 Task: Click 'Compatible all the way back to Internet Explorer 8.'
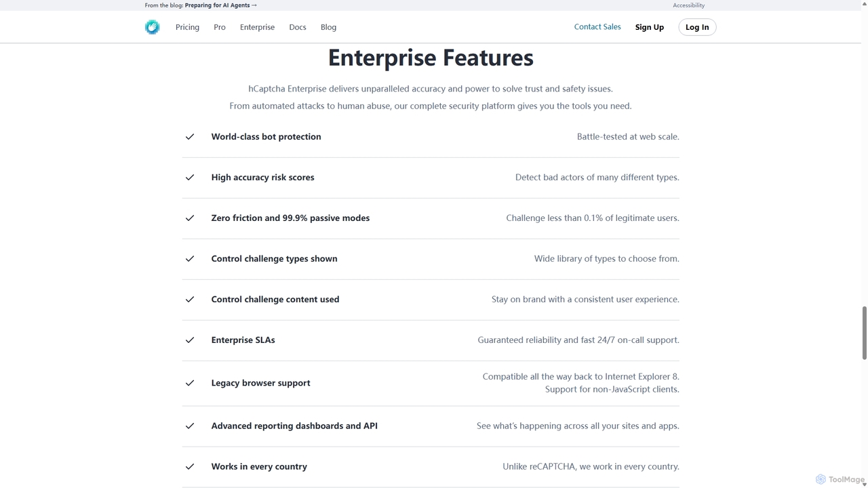point(581,377)
